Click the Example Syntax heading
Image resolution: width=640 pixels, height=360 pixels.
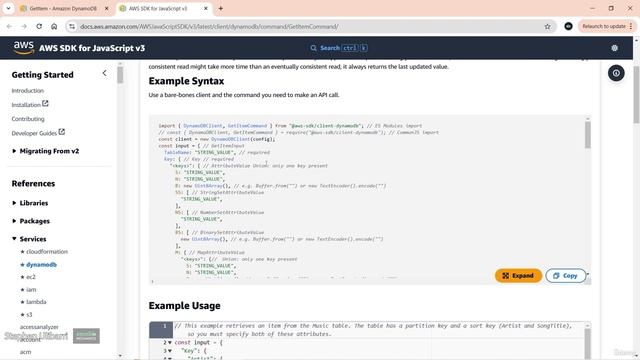[186, 81]
